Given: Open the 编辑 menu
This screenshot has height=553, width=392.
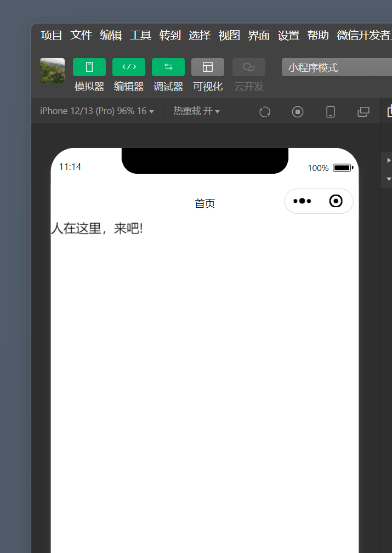Looking at the screenshot, I should pyautogui.click(x=111, y=35).
